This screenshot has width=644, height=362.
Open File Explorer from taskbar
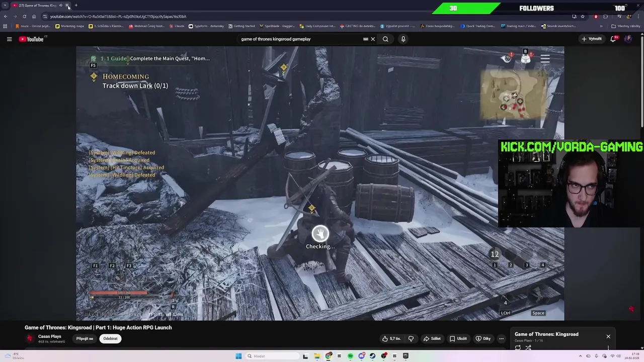pyautogui.click(x=317, y=356)
